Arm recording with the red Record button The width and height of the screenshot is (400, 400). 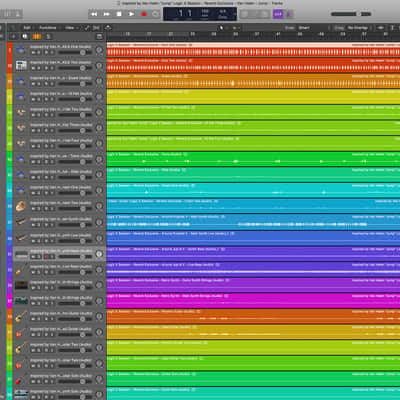pyautogui.click(x=144, y=14)
